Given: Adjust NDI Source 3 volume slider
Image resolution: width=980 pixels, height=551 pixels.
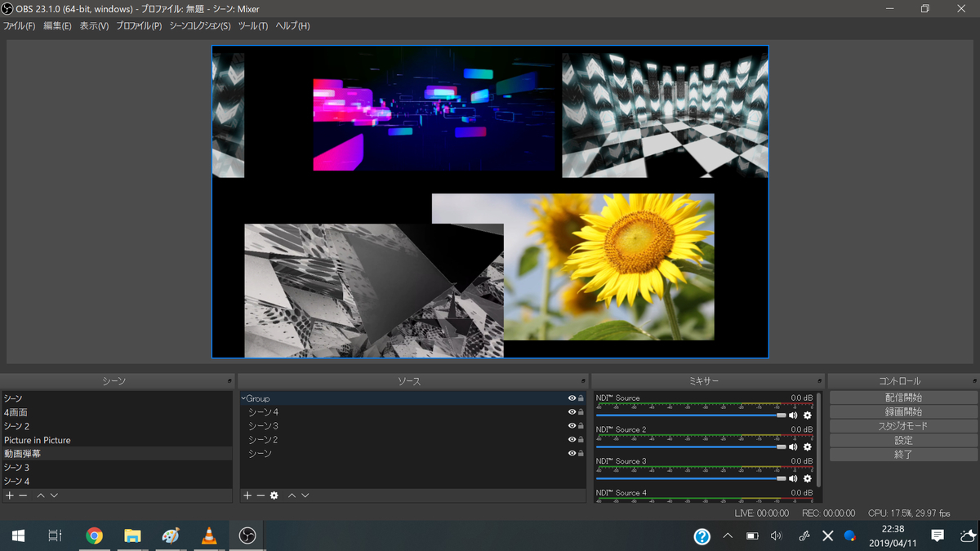Looking at the screenshot, I should pos(691,478).
